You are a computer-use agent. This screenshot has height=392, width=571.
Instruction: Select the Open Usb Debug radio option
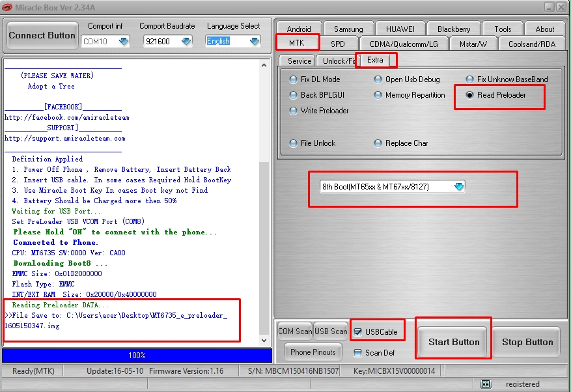click(x=407, y=79)
